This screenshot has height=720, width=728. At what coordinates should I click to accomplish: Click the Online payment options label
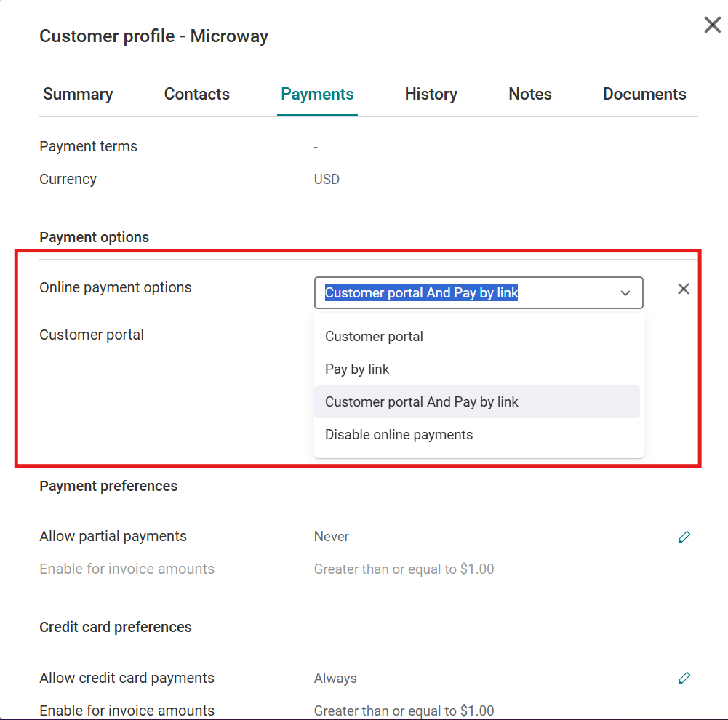[116, 287]
